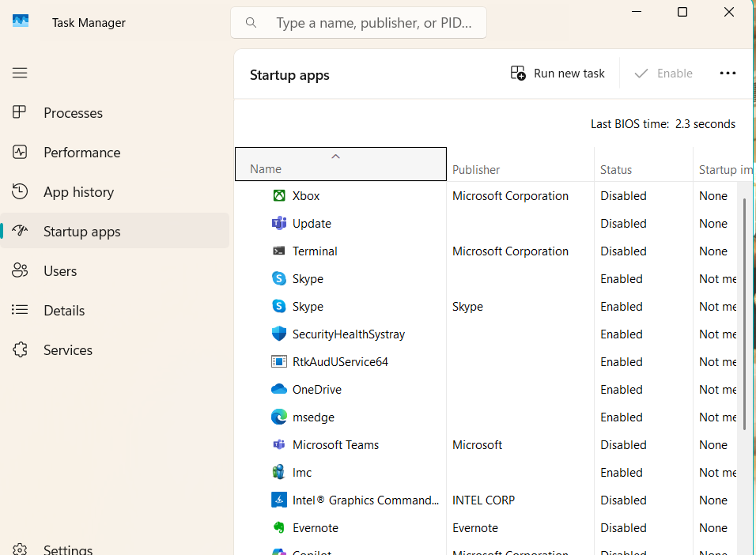Select Startup apps in sidebar

pyautogui.click(x=114, y=232)
